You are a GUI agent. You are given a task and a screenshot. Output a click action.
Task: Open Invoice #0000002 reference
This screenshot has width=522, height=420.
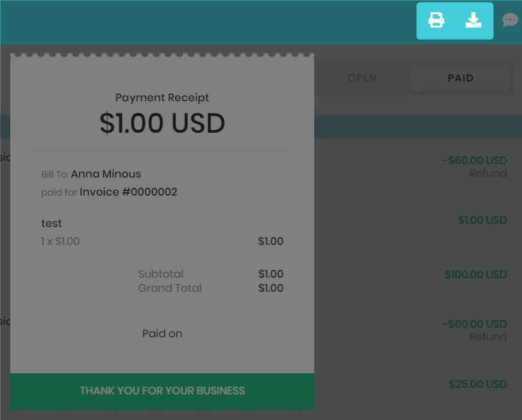point(128,192)
